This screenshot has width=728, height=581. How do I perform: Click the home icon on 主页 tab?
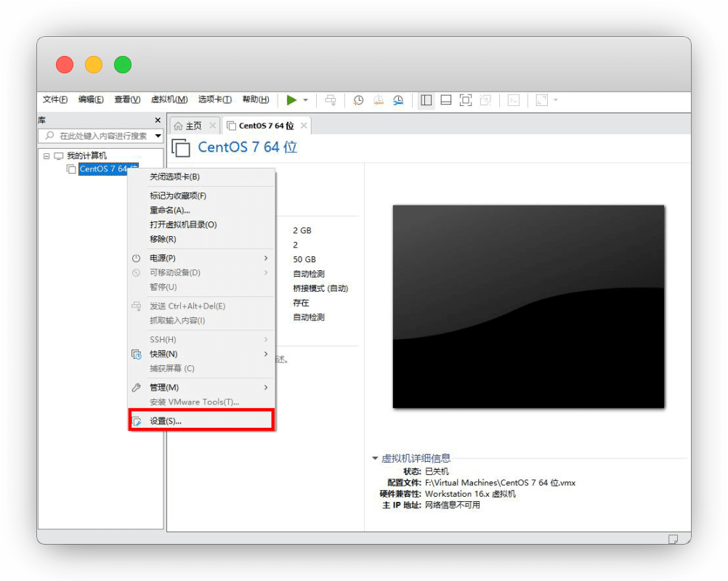(x=178, y=126)
